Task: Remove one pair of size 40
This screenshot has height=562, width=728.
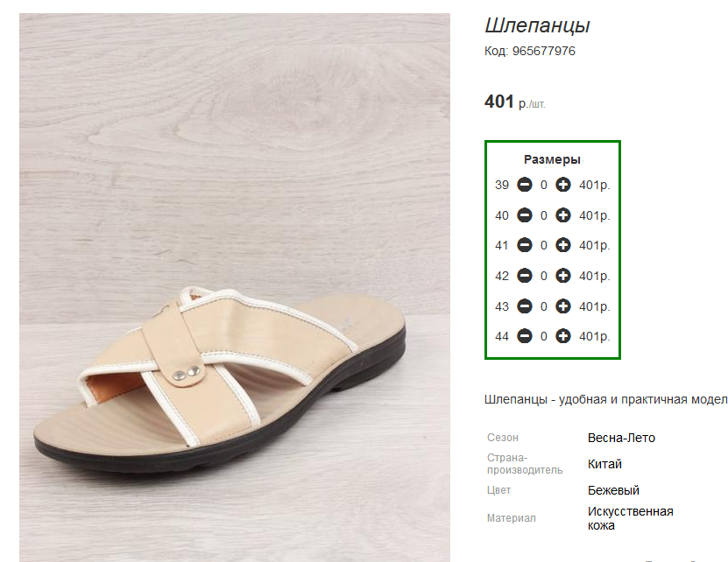Action: point(525,215)
